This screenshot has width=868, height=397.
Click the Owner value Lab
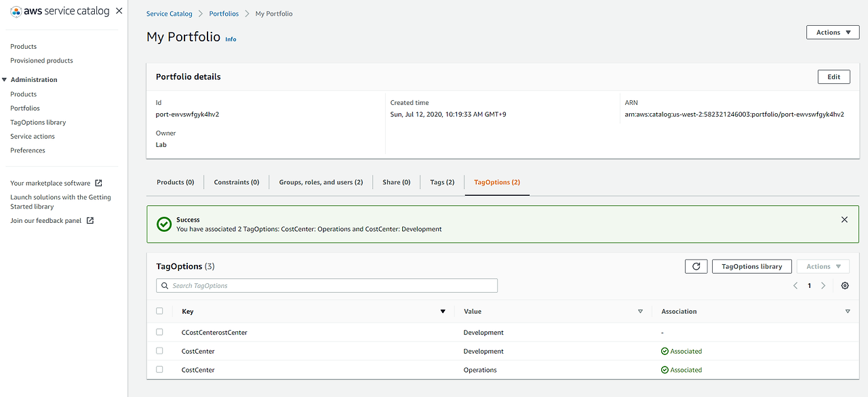tap(161, 145)
